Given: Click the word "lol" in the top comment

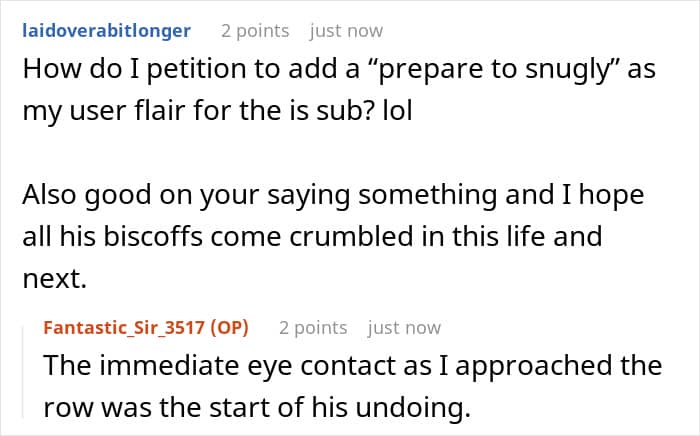Looking at the screenshot, I should click(x=397, y=111).
